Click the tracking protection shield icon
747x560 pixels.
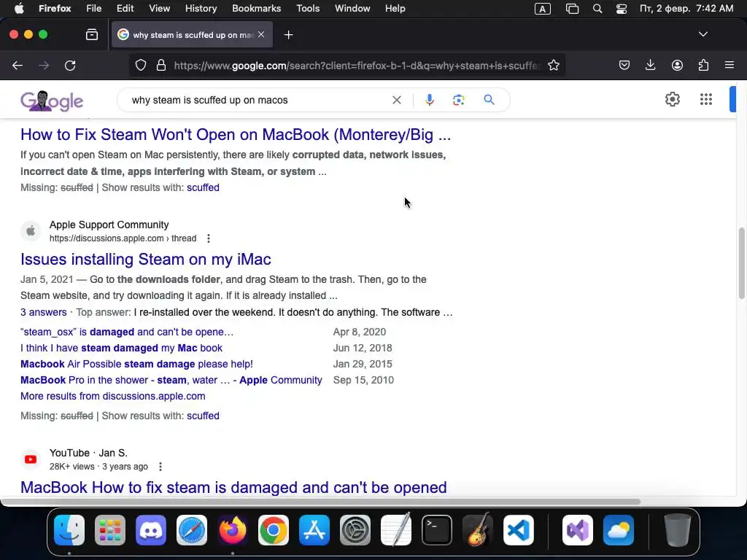[141, 65]
